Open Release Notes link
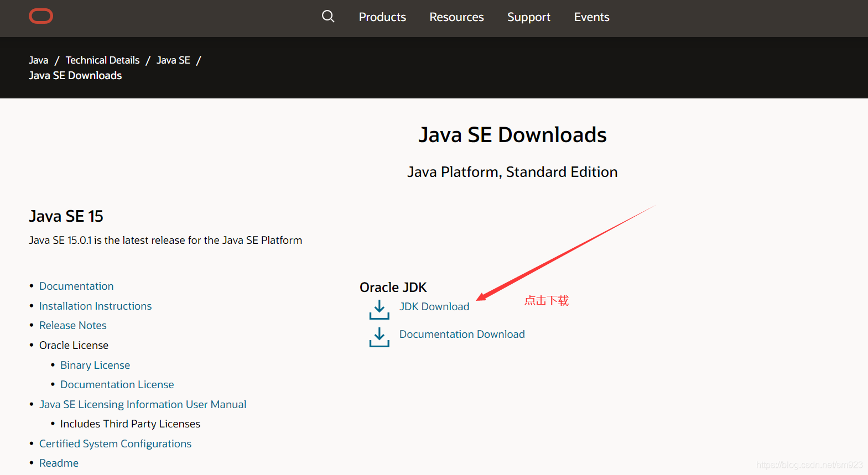868x475 pixels. [73, 325]
